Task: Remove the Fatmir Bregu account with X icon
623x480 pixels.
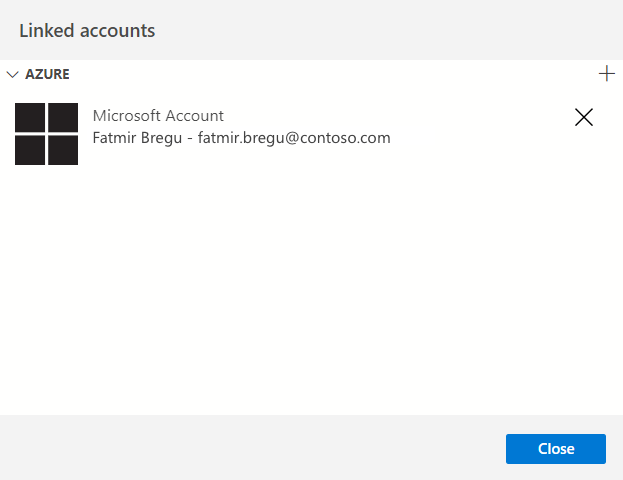Action: click(584, 117)
